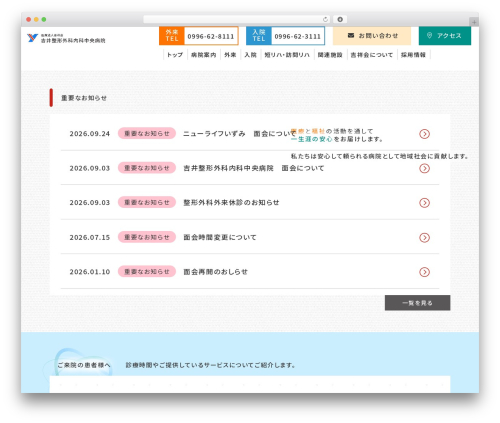Open 整形外科外来休診のお知らせ notice

coord(231,203)
